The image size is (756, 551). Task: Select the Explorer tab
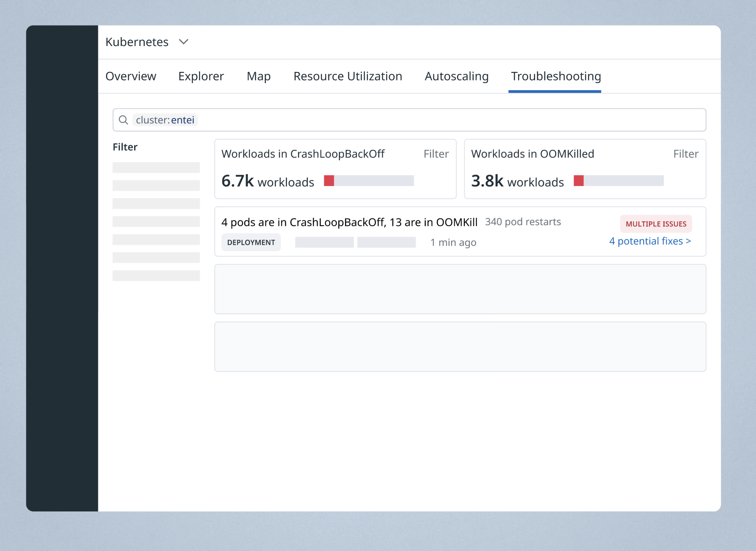click(200, 76)
